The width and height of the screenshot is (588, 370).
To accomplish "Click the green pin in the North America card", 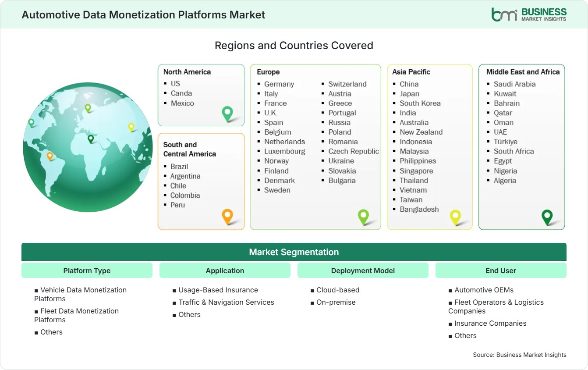I will click(x=227, y=114).
